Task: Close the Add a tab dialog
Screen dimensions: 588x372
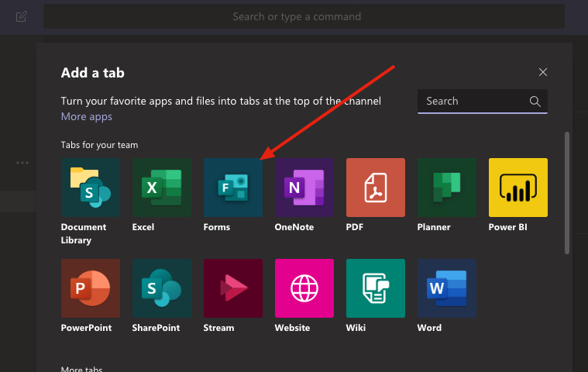Action: click(542, 72)
